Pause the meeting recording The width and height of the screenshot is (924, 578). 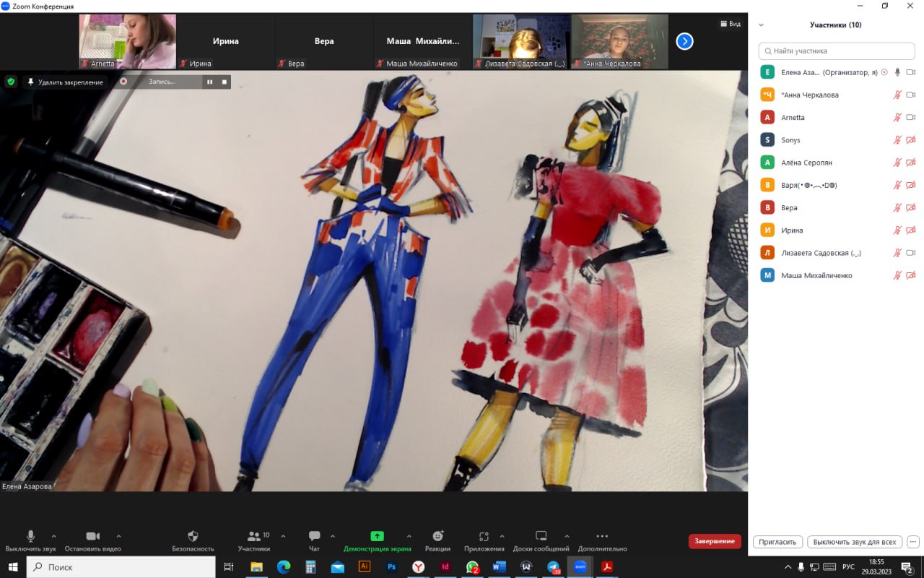click(x=210, y=82)
